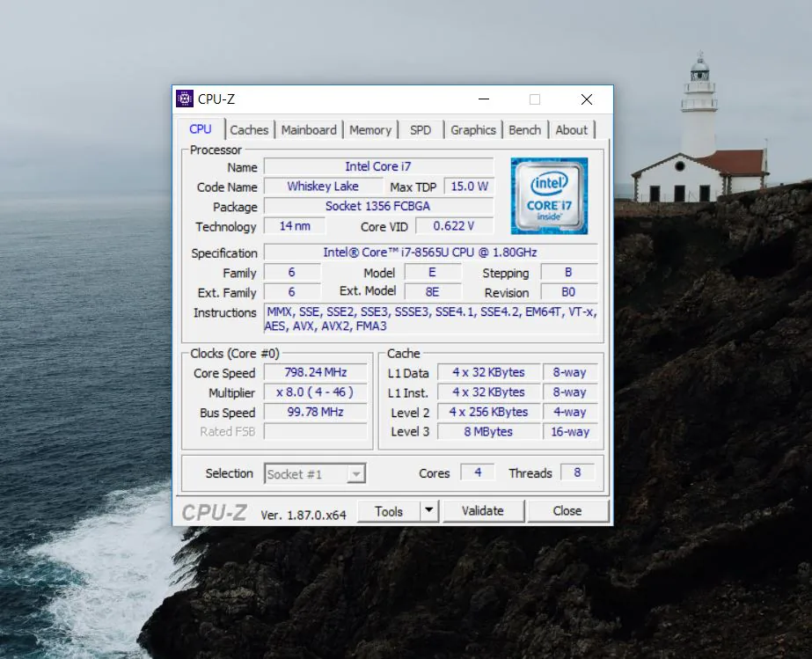Close the CPU-Z window with X
The width and height of the screenshot is (812, 659).
coord(587,99)
